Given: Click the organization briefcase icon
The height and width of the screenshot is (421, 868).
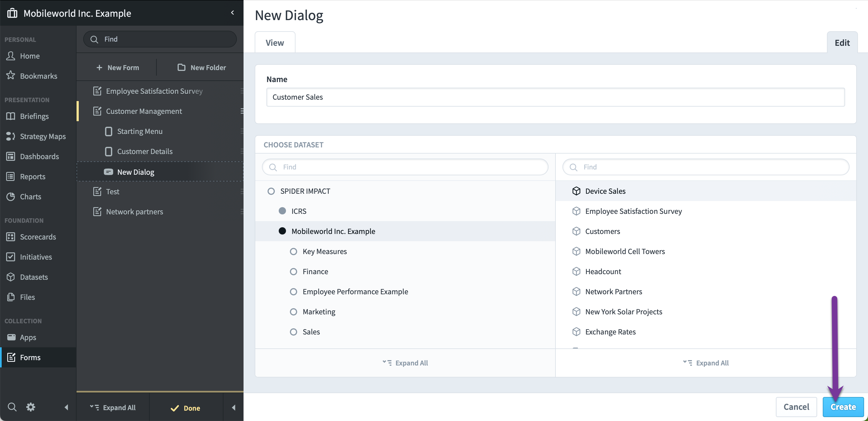Looking at the screenshot, I should [12, 13].
